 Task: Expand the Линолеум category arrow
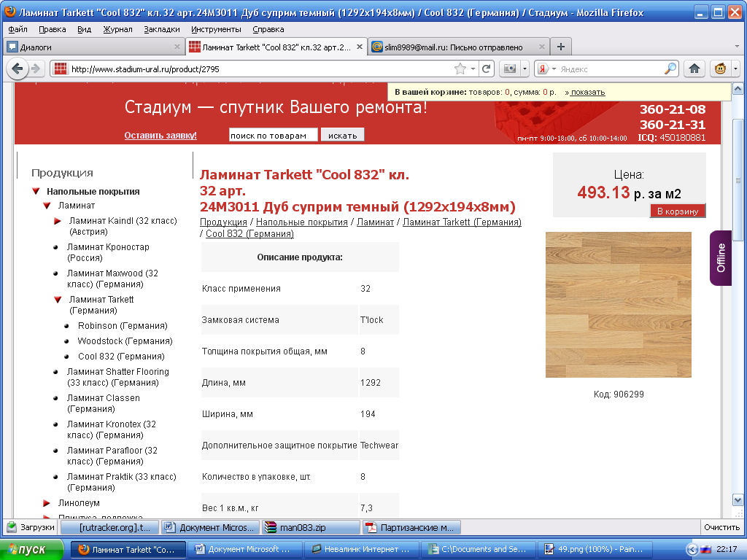pyautogui.click(x=47, y=503)
